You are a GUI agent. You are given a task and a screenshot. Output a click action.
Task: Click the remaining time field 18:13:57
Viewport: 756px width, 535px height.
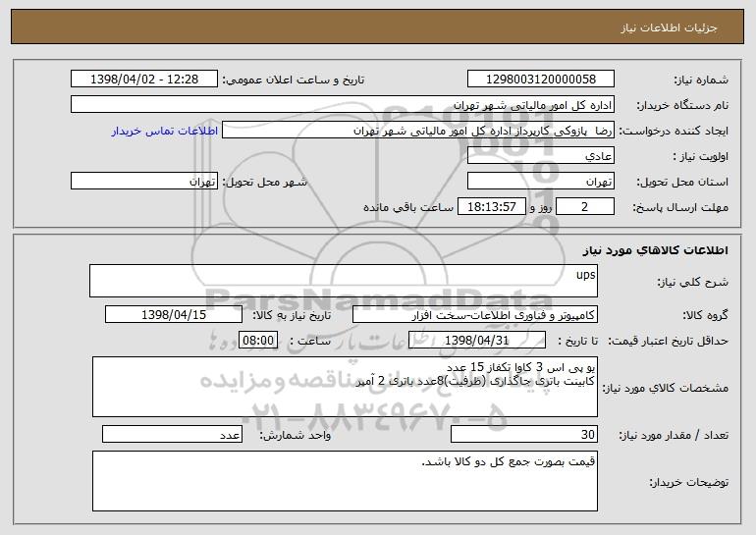click(491, 206)
